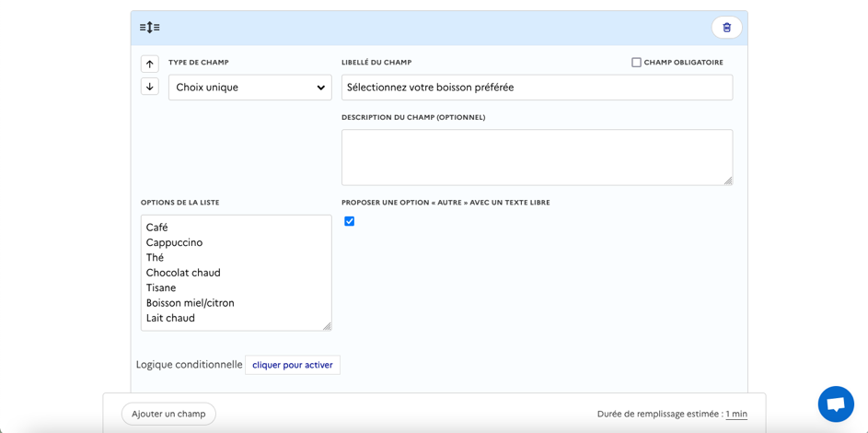
Task: Click the underlined 1 min duration link
Action: [x=735, y=415]
